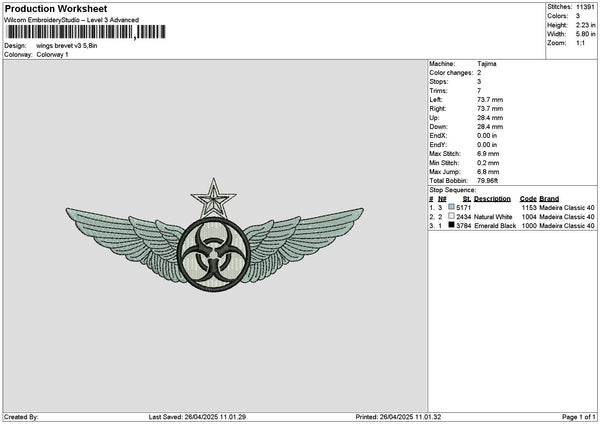
Task: Click the "Trims:" label
Action: [438, 91]
